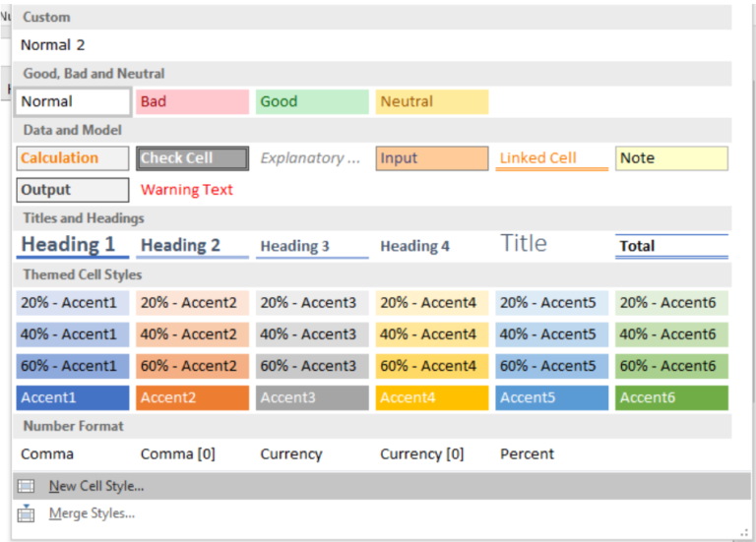Click the Merge Styles icon

[27, 513]
